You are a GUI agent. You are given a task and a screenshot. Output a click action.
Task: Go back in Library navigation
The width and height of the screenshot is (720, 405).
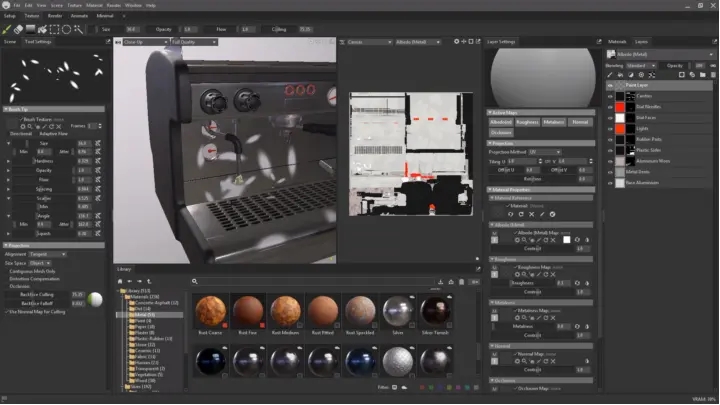click(x=130, y=281)
